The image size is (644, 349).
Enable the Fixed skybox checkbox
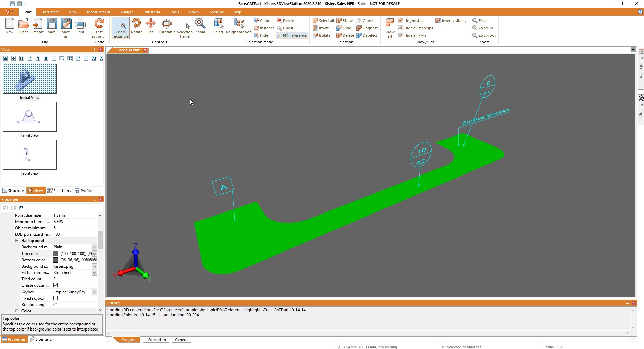click(x=56, y=298)
